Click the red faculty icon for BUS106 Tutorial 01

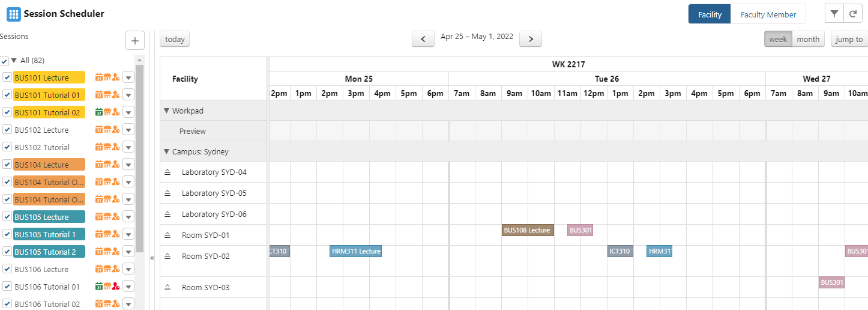click(x=116, y=286)
